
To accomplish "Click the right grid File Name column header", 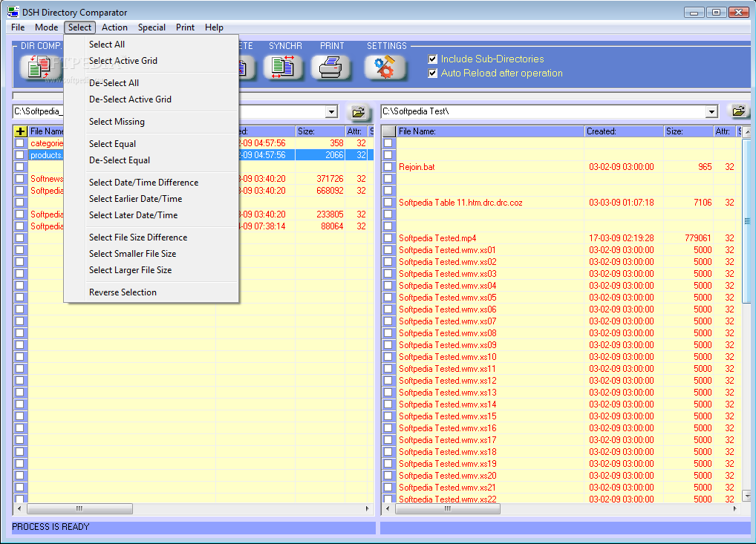I will (490, 131).
